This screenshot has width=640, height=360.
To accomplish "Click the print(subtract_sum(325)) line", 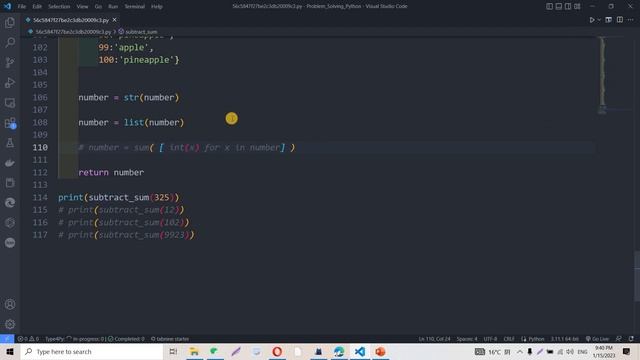I will 118,198.
